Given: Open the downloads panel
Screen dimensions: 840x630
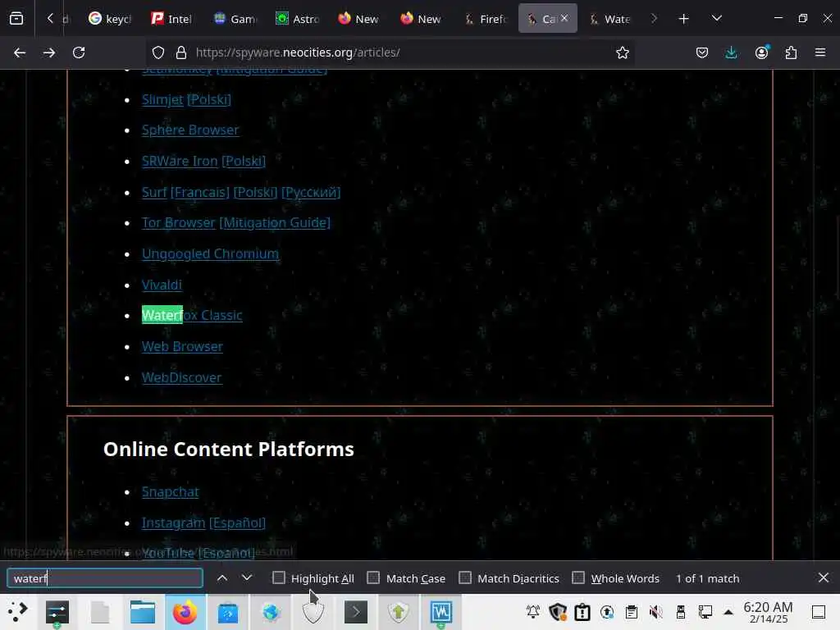Looking at the screenshot, I should [731, 52].
